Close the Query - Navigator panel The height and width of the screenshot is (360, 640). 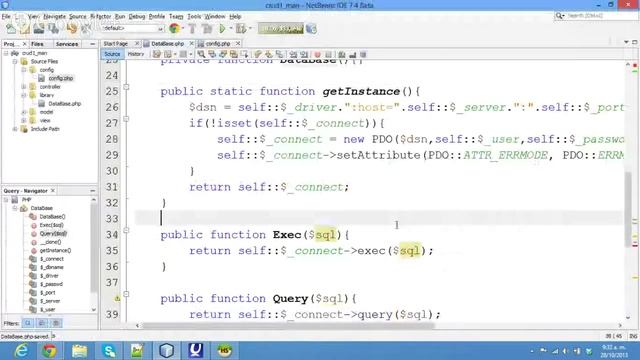[x=53, y=191]
